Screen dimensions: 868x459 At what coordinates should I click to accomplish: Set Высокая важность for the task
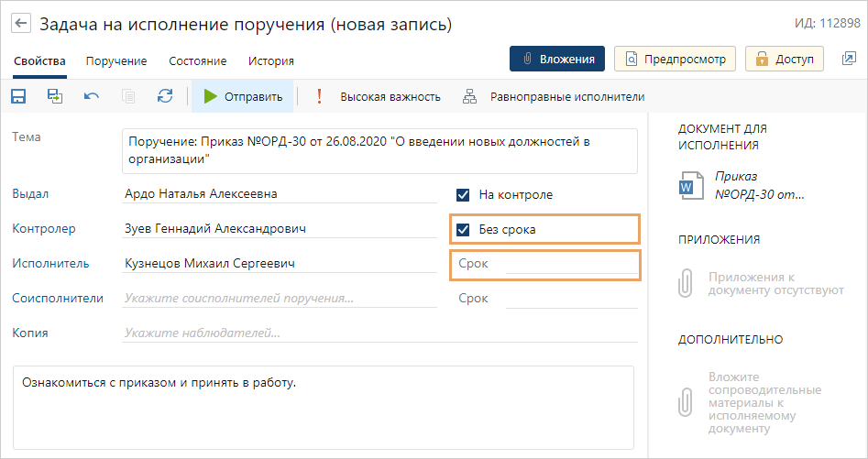(379, 96)
